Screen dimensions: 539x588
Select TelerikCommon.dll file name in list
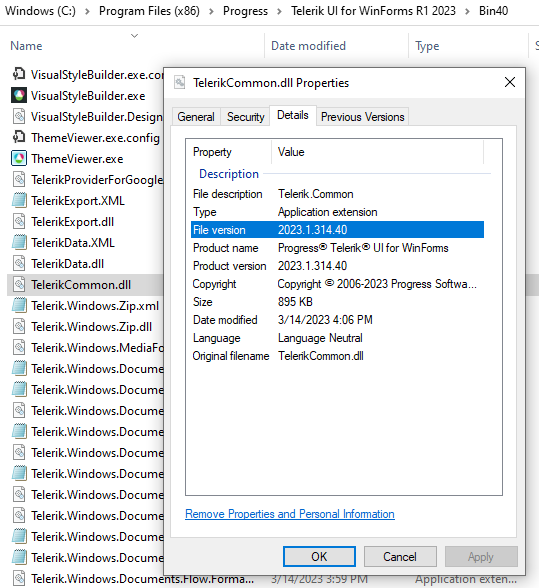click(x=81, y=285)
